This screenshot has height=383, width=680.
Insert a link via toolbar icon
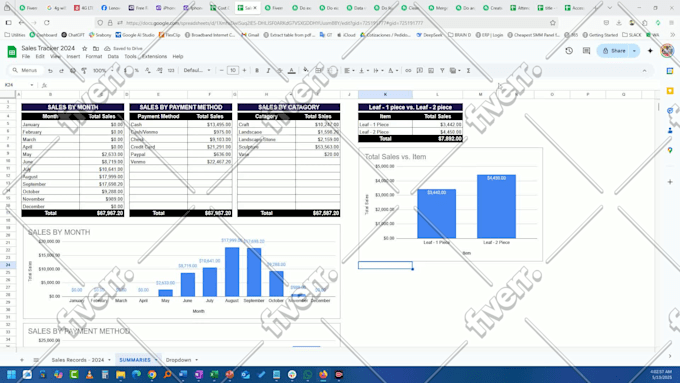click(408, 70)
